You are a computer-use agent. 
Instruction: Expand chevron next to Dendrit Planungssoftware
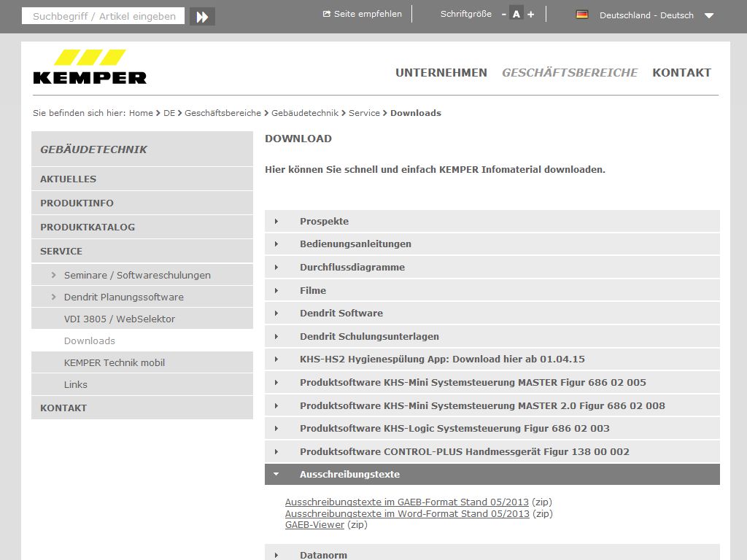[x=53, y=297]
